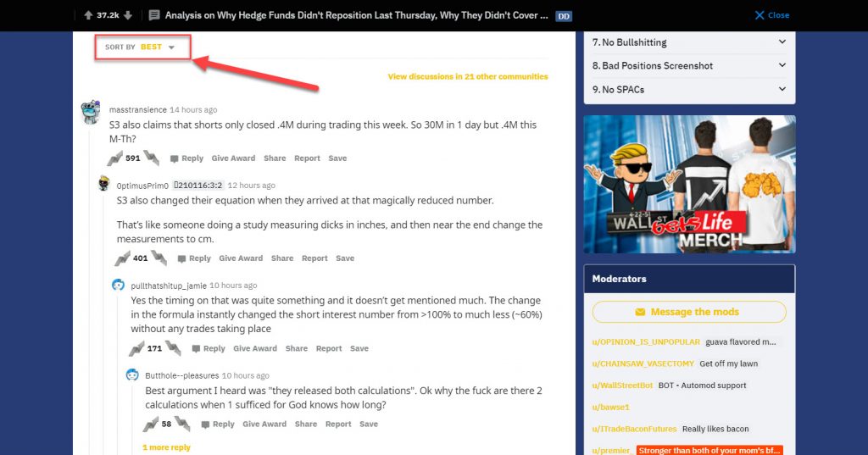Downvote masstransience's comment with 591 points
This screenshot has height=455, width=868.
pos(151,158)
